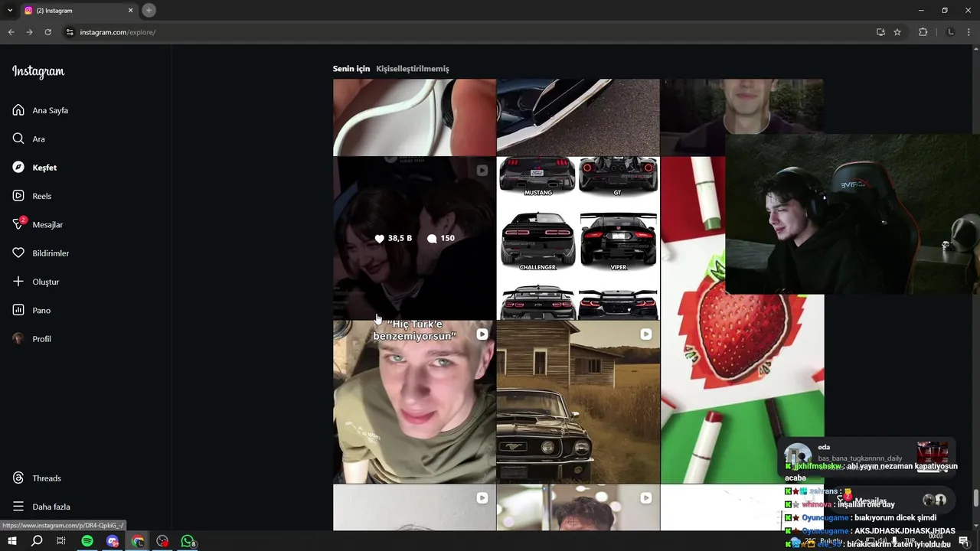The width and height of the screenshot is (980, 551).
Task: Click Daha fazla label in sidebar
Action: 51,507
